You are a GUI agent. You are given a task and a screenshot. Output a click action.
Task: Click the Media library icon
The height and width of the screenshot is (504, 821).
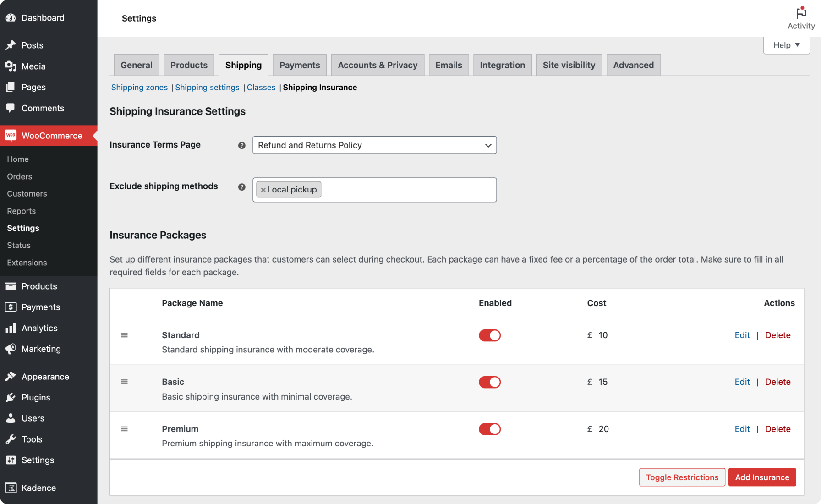tap(11, 66)
